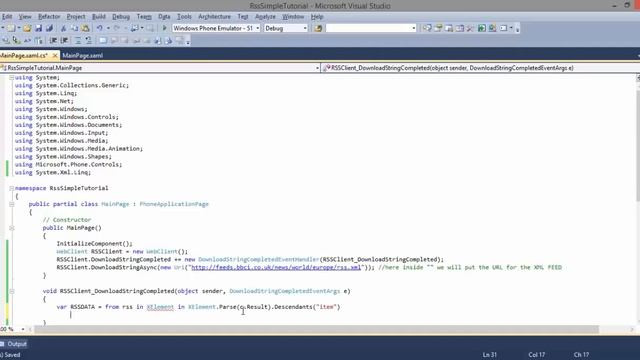
Task: Click the Navigate Backward icon
Action: (x=134, y=28)
